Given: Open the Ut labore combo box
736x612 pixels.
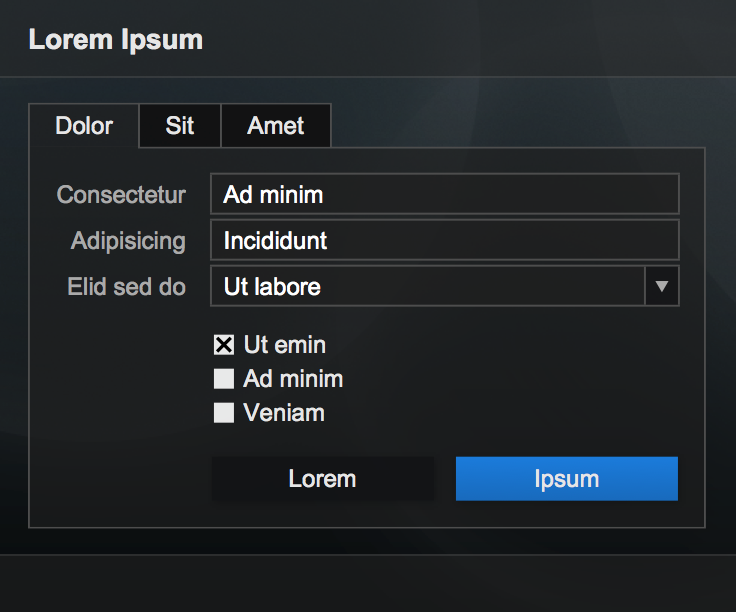Looking at the screenshot, I should [428, 287].
